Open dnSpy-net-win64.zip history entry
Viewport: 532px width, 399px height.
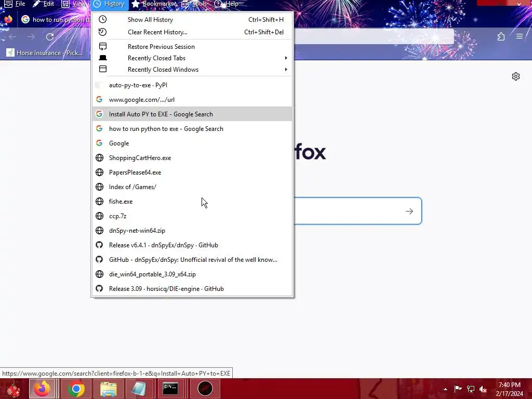click(x=192, y=231)
